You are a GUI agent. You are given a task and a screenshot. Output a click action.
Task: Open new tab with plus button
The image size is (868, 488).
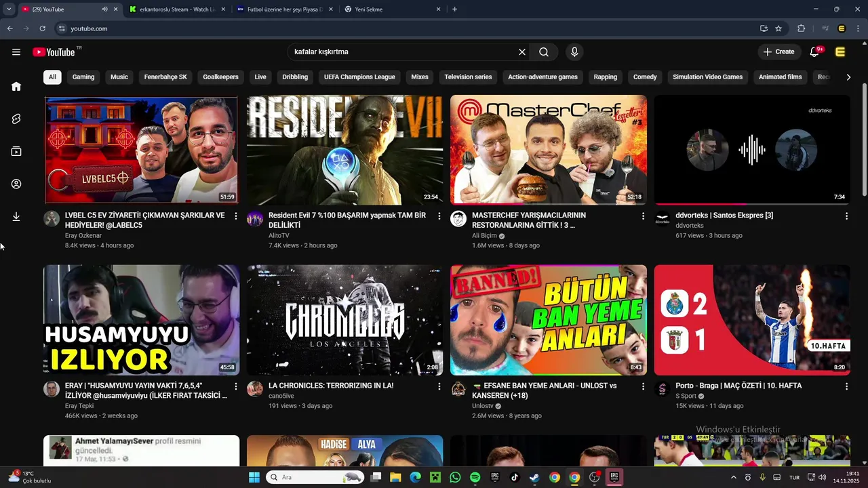click(x=454, y=9)
